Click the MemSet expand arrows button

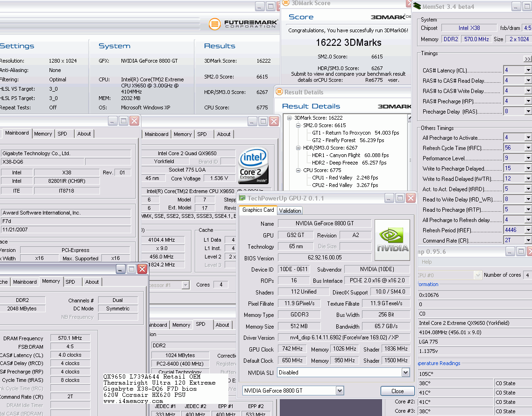528,59
